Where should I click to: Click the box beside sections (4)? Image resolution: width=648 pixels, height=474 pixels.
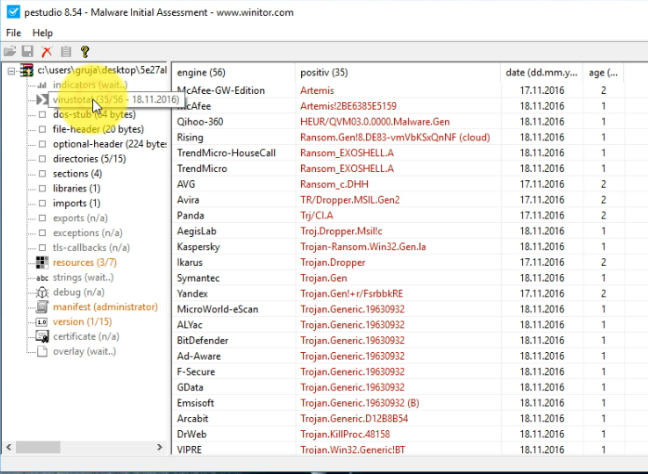(41, 173)
